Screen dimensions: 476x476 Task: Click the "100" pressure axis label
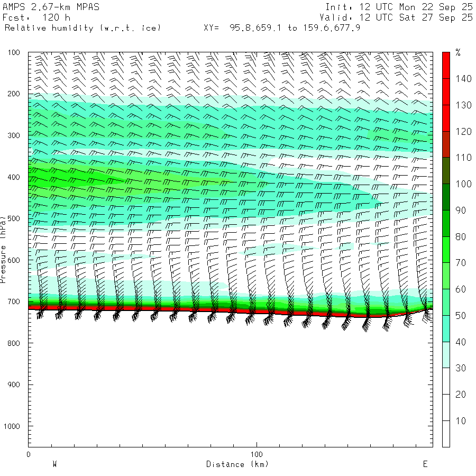coord(14,52)
